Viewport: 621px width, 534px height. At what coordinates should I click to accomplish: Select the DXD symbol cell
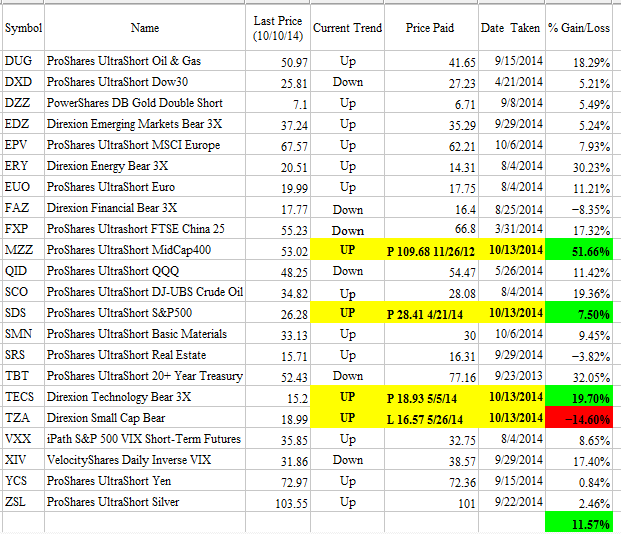pos(23,82)
